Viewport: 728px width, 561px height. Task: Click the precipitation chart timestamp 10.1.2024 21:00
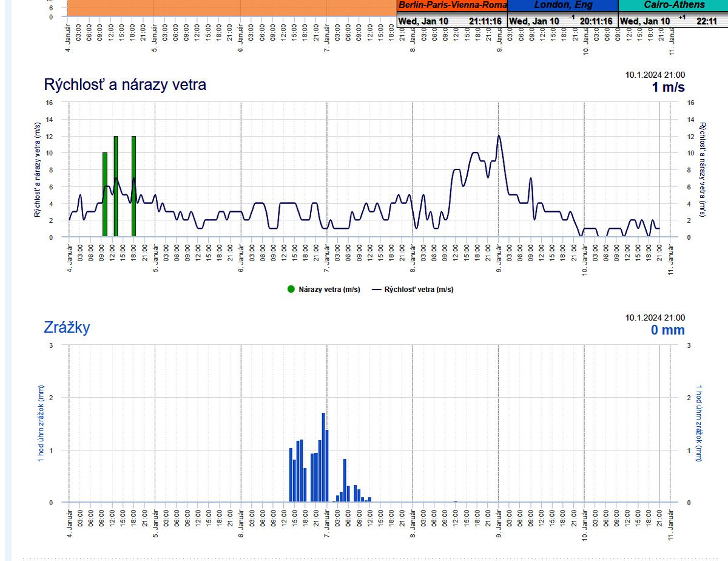tap(655, 318)
